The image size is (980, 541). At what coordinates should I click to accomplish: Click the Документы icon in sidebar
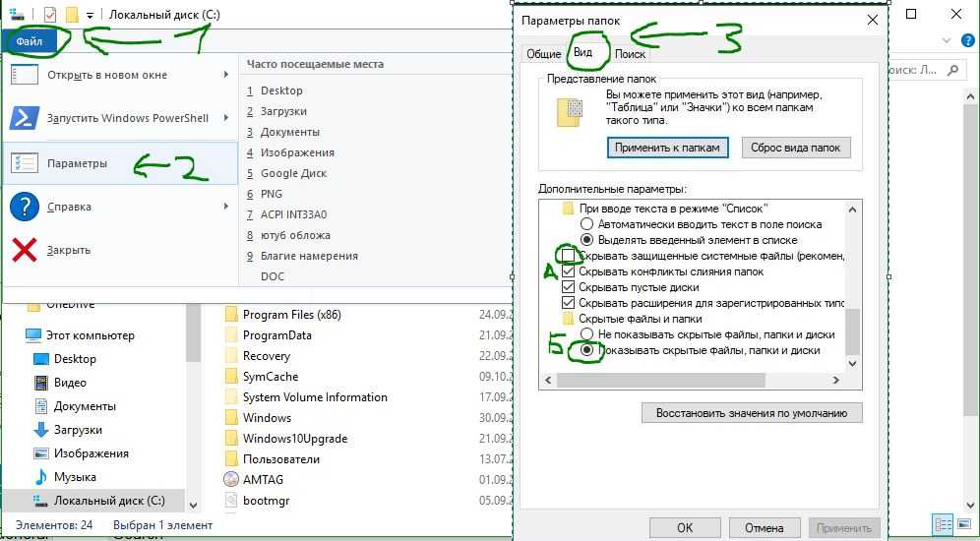click(40, 406)
